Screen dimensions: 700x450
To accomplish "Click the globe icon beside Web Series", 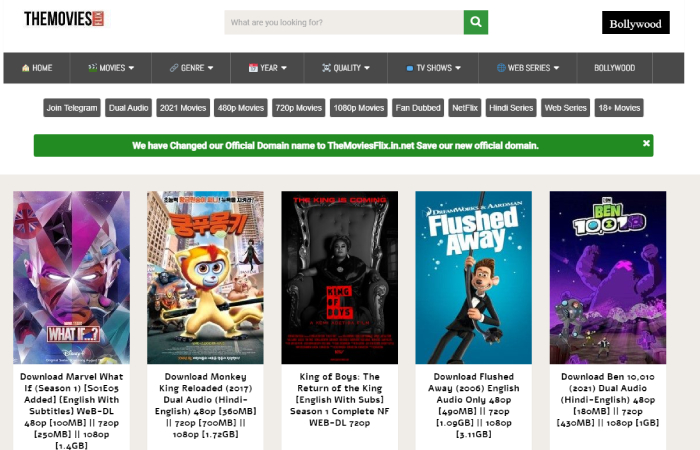I will coord(501,68).
